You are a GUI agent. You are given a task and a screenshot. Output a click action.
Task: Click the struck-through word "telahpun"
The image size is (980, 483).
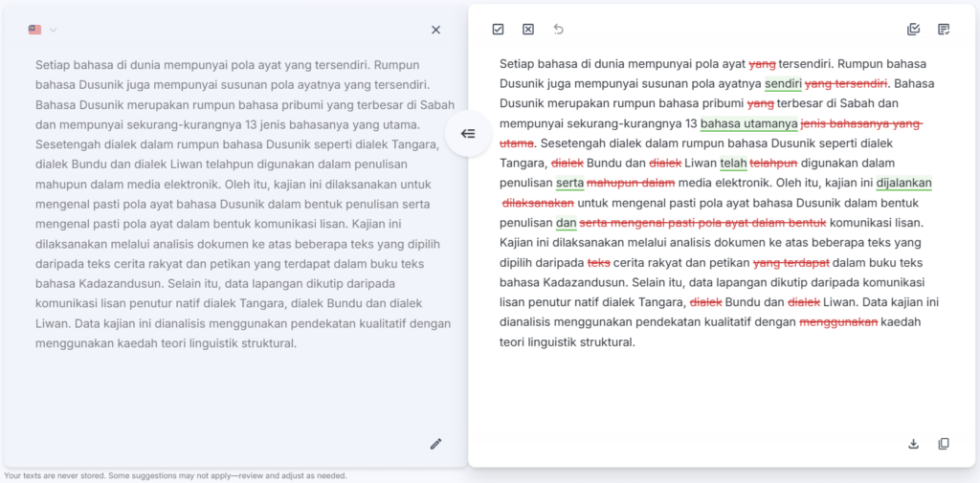pyautogui.click(x=773, y=164)
